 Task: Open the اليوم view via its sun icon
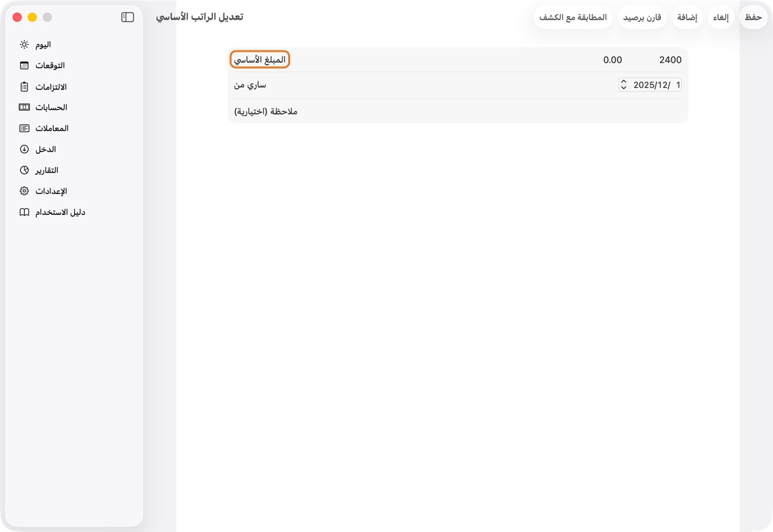24,45
